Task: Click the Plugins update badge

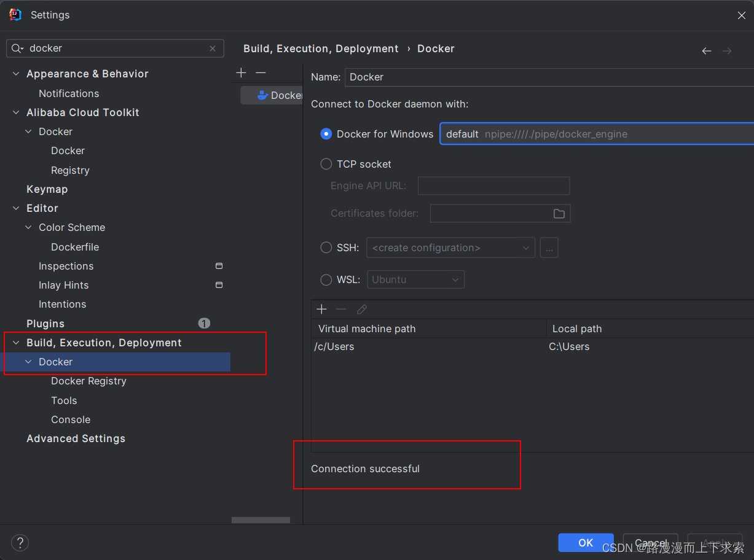Action: click(204, 323)
